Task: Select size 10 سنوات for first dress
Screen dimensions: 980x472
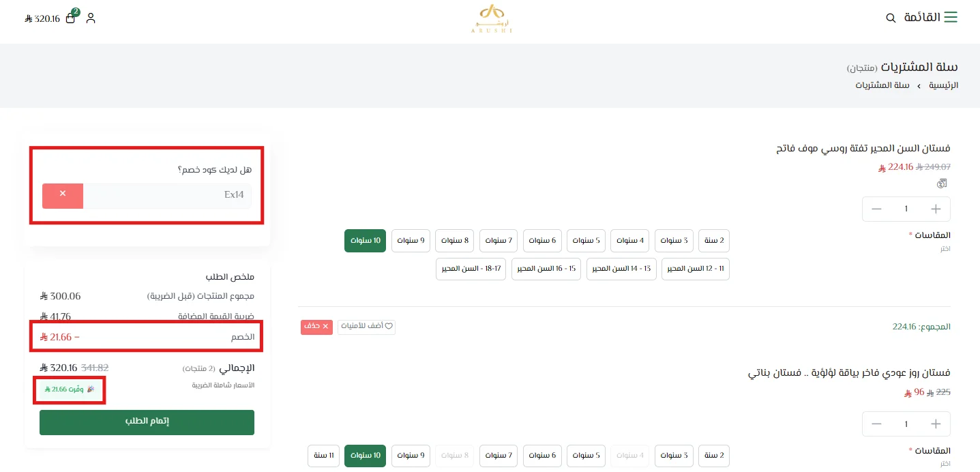Action: (366, 241)
